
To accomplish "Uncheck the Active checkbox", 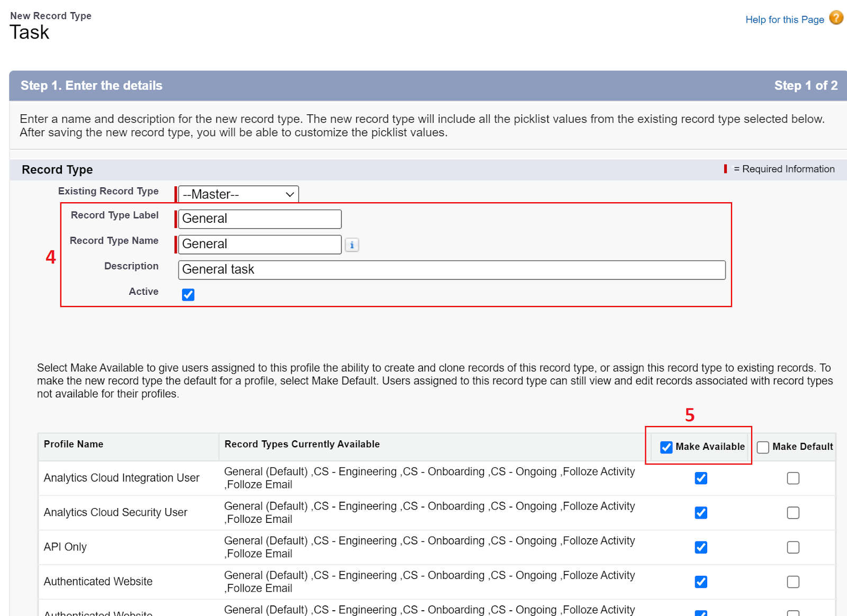I will pos(188,295).
